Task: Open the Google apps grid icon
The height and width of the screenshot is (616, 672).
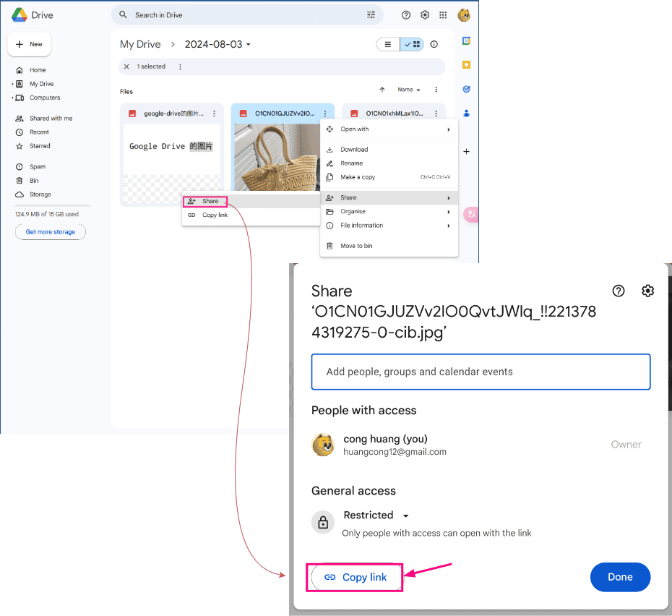Action: click(x=444, y=14)
